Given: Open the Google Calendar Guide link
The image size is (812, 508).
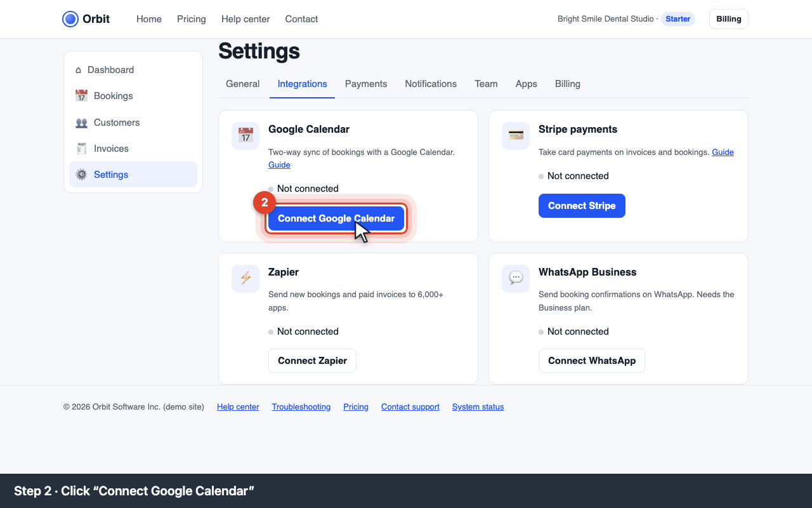Looking at the screenshot, I should (x=279, y=165).
